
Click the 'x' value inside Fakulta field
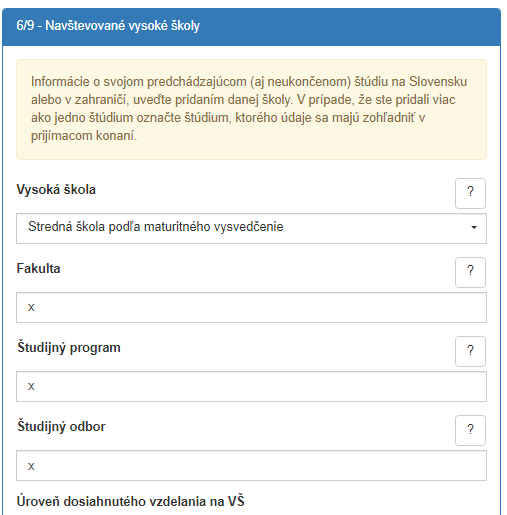click(31, 307)
